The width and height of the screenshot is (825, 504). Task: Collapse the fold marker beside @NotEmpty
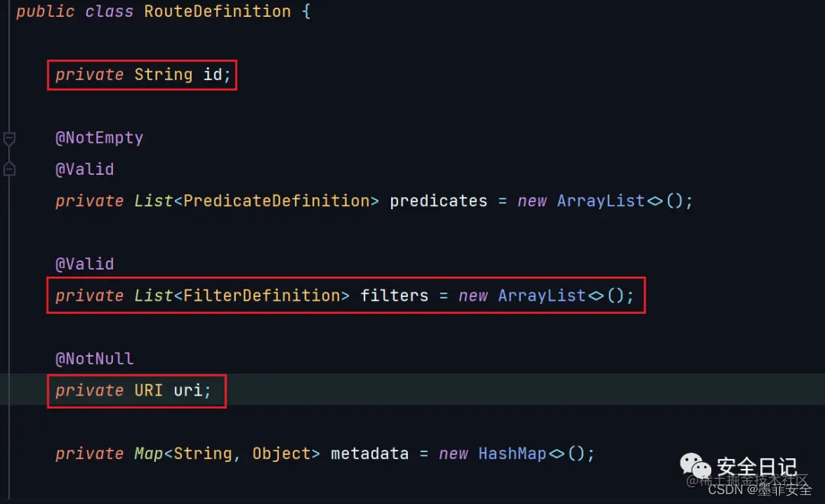pyautogui.click(x=9, y=138)
